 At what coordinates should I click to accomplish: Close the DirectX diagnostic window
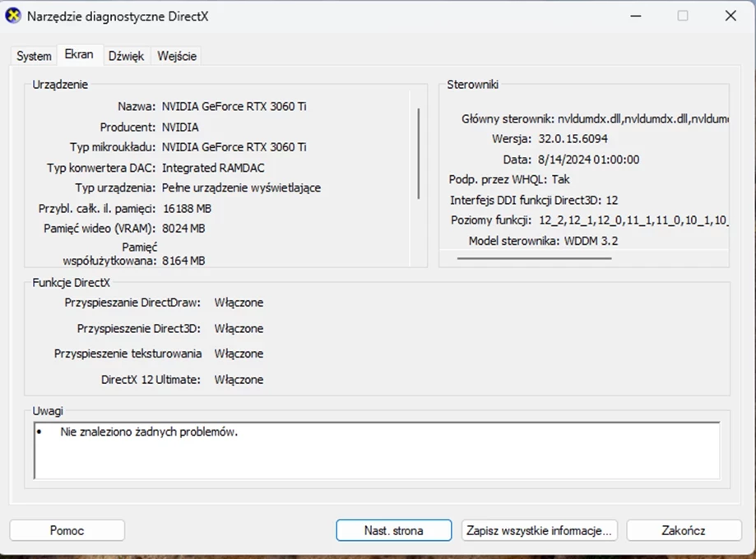tap(730, 16)
